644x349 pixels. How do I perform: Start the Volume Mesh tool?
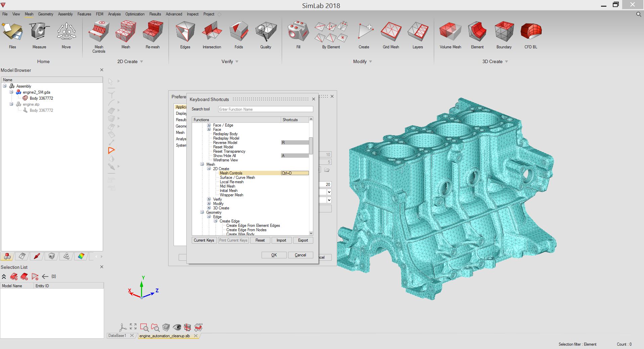pos(450,35)
